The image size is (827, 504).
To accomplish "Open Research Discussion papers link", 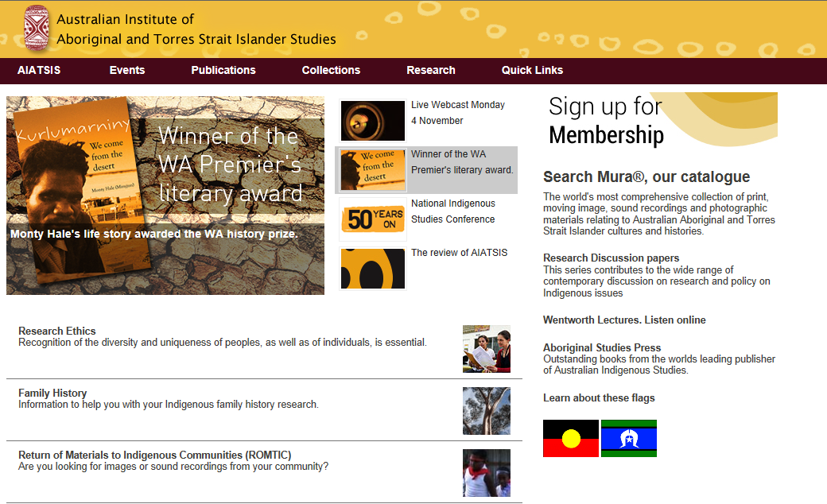I will click(x=612, y=258).
